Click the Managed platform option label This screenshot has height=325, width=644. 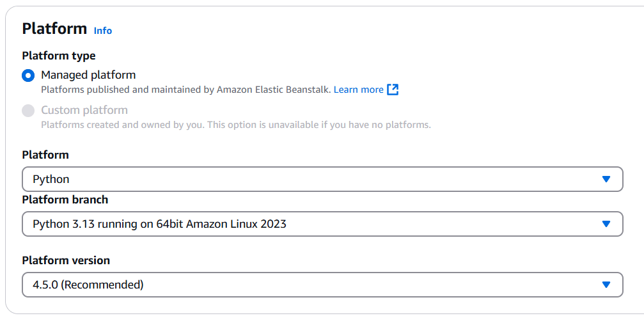tap(88, 75)
